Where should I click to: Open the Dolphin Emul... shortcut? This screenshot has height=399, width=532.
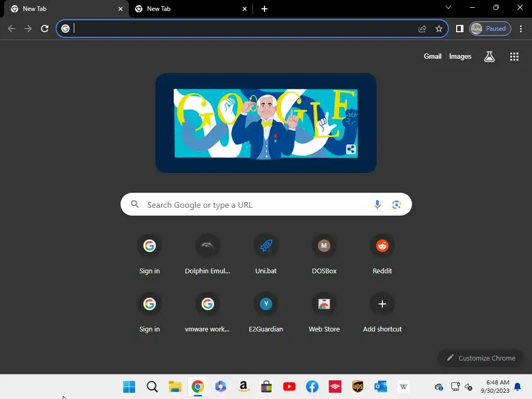(207, 254)
